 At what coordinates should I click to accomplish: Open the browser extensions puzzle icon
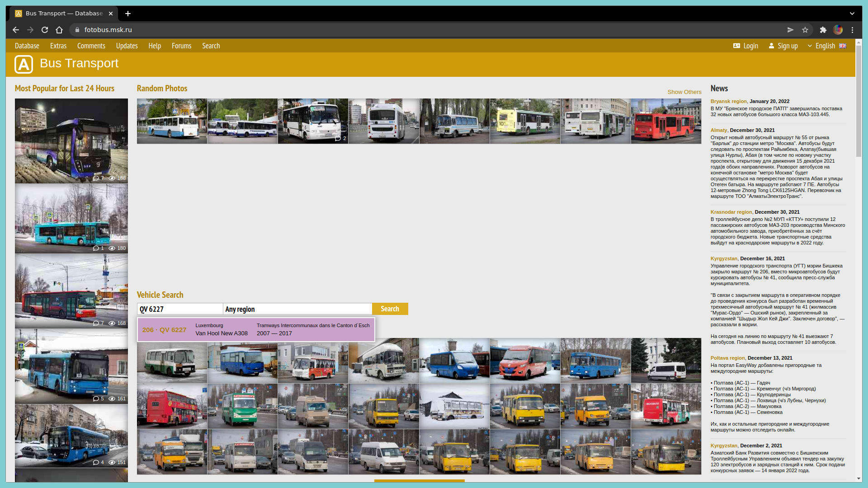(823, 30)
